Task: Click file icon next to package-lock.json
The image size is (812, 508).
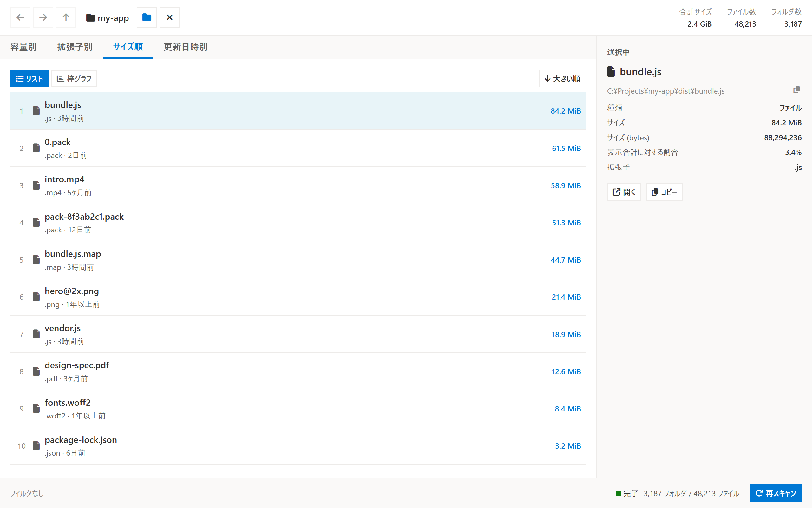Action: (x=36, y=445)
